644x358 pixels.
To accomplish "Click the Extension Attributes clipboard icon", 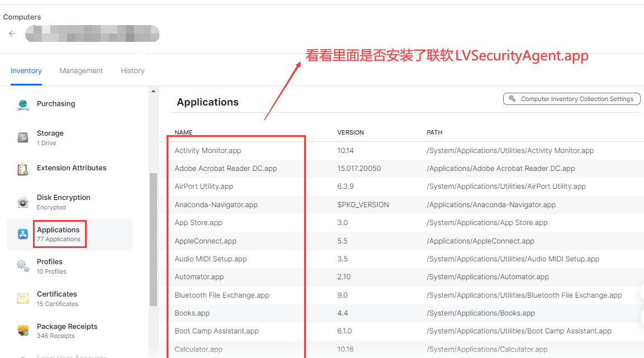I will pos(23,169).
